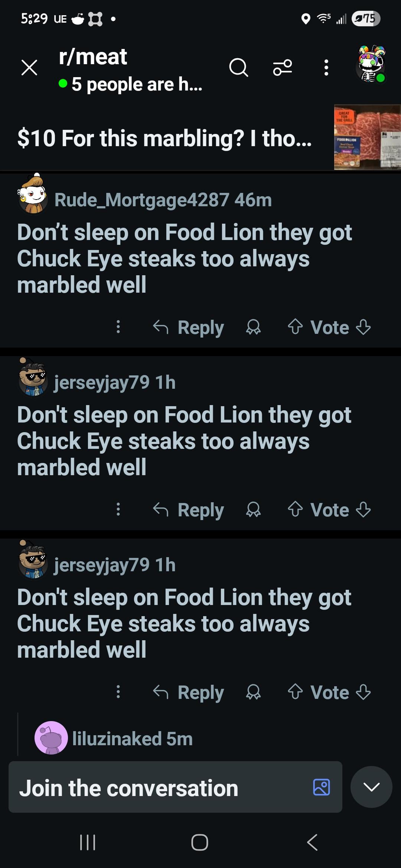
Task: Open search with the magnifier icon
Action: point(238,68)
